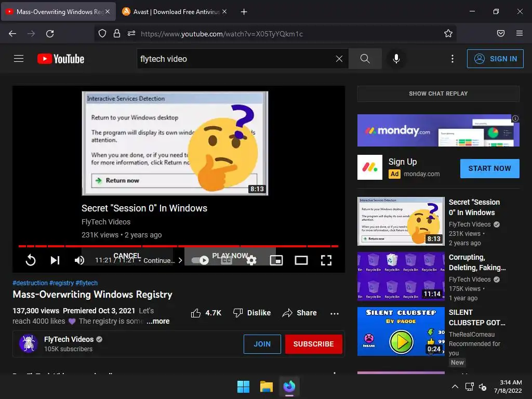Open FlyTech Videos channel avatar
The image size is (532, 399).
point(29,343)
